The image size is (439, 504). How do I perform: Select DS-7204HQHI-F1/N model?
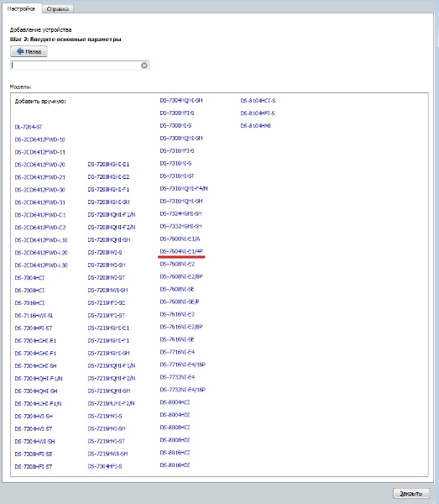(x=39, y=378)
